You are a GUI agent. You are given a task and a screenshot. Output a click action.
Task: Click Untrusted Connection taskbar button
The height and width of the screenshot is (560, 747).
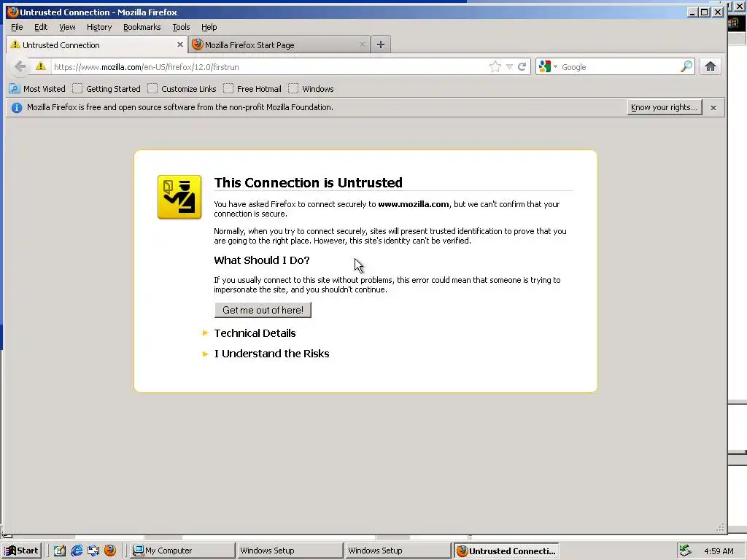506,551
